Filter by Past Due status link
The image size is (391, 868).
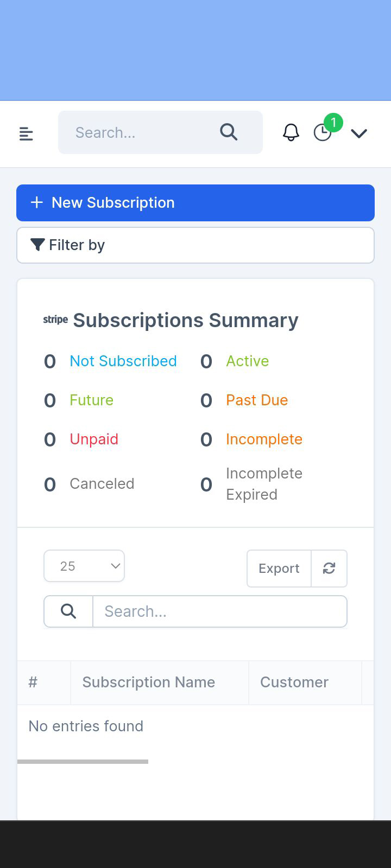tap(257, 400)
